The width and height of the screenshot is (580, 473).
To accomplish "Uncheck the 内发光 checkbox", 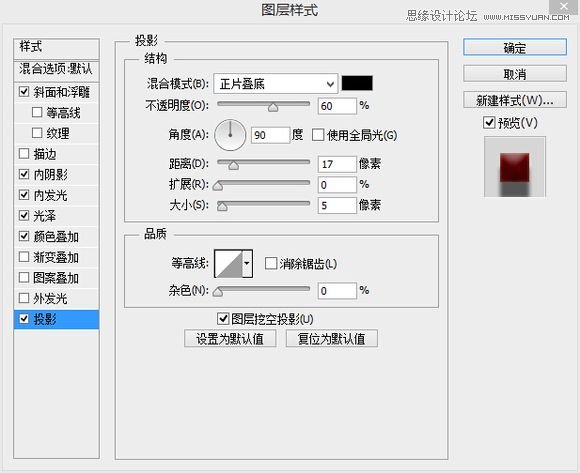I will 24,195.
